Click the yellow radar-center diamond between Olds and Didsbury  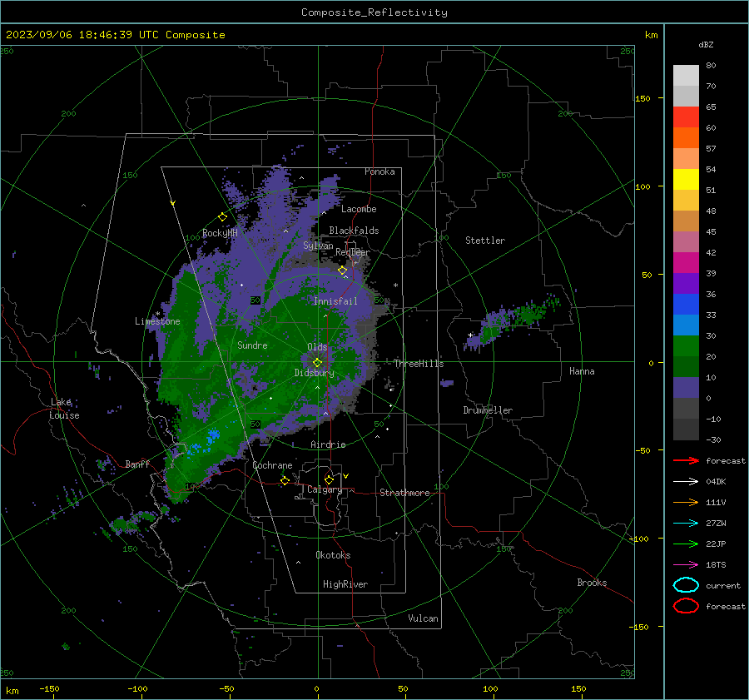[x=317, y=362]
